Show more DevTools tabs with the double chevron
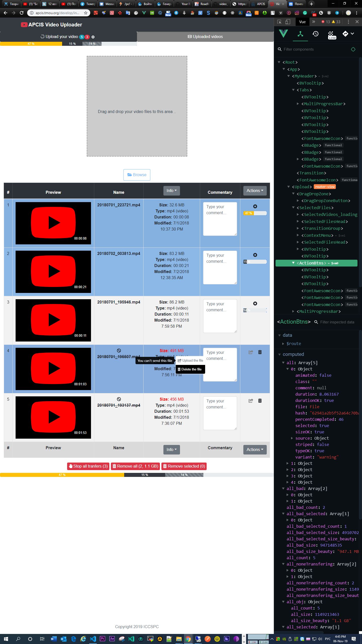 [313, 22]
